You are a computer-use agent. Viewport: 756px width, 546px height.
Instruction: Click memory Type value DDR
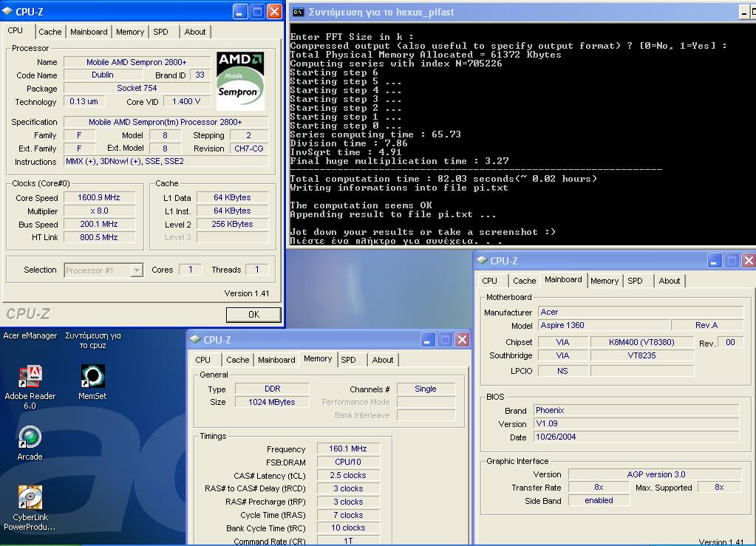[272, 389]
